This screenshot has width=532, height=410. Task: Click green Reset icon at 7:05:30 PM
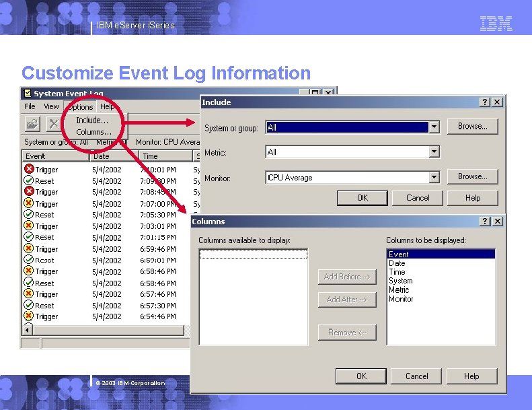(28, 214)
